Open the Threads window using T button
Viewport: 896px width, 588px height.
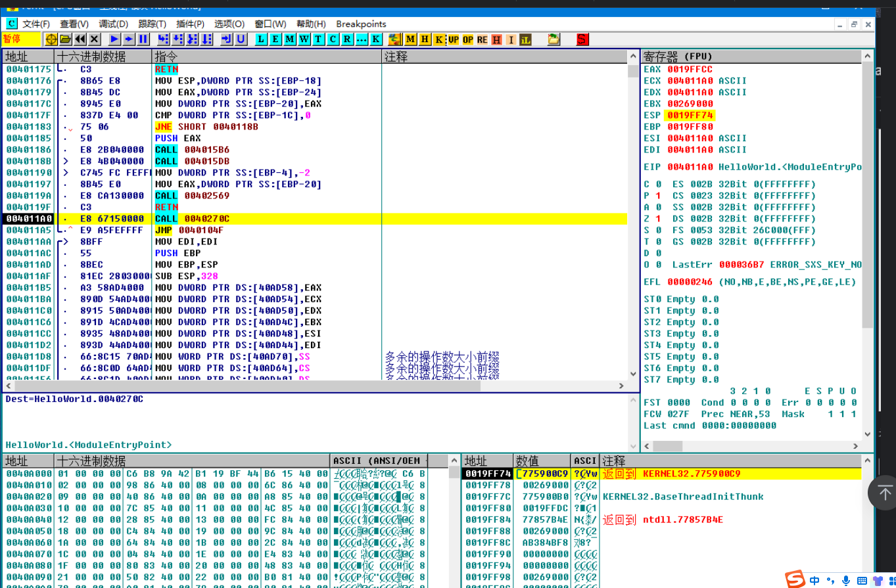[x=318, y=39]
